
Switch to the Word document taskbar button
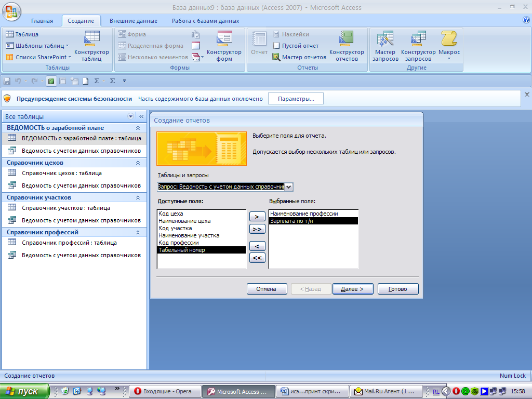312,391
